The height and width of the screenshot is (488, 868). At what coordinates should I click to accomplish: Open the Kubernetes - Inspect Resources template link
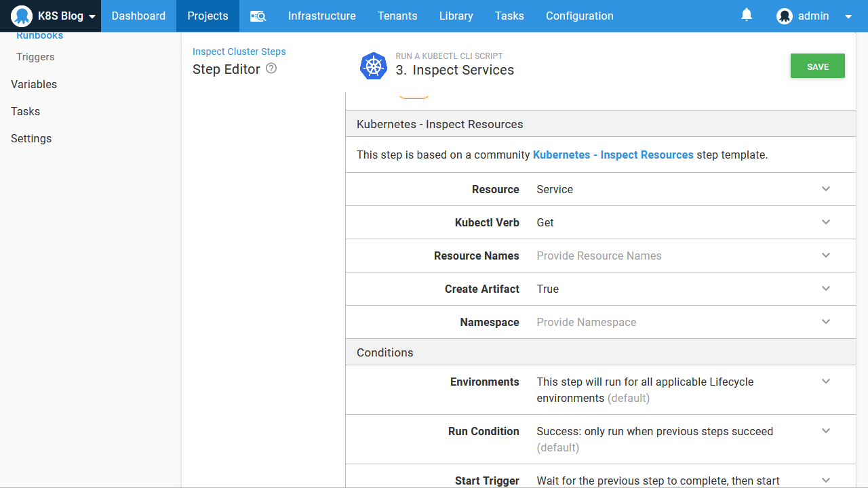point(613,155)
